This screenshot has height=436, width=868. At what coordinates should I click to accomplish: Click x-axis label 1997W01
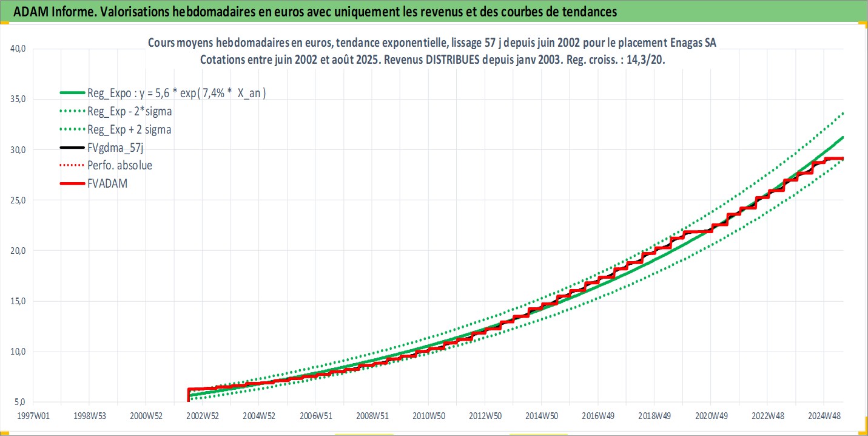[x=33, y=415]
